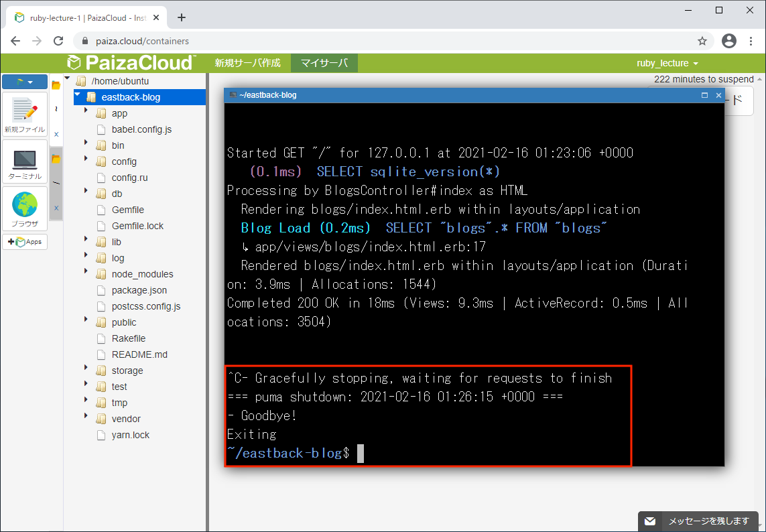Screen dimensions: 766x532
Task: Open the ruby_lecture account dropdown
Action: click(x=667, y=63)
